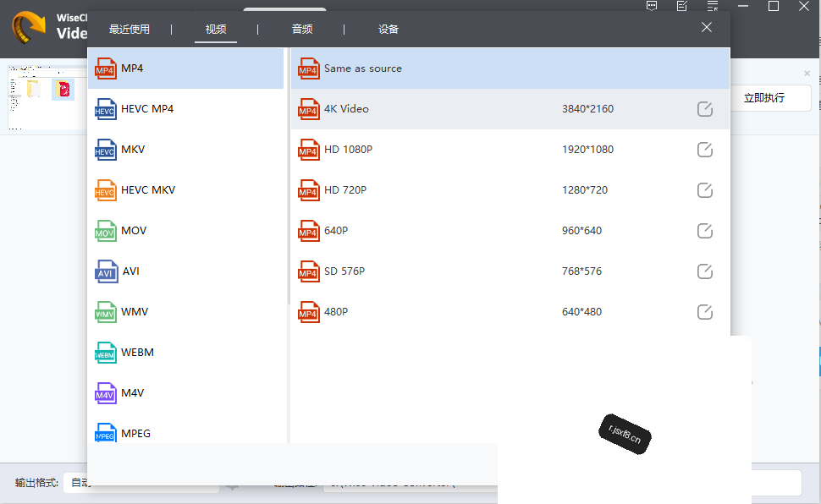Select the SD 576P preset row

[x=510, y=271]
